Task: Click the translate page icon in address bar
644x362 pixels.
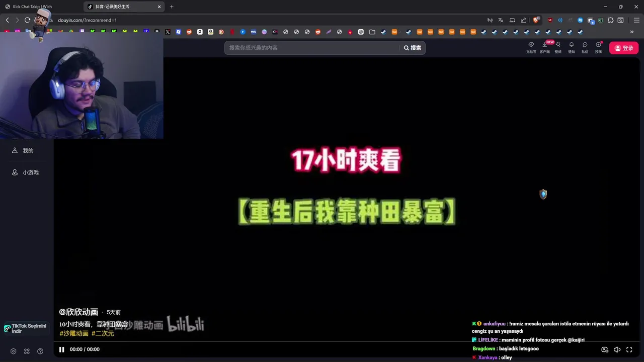Action: pyautogui.click(x=501, y=20)
